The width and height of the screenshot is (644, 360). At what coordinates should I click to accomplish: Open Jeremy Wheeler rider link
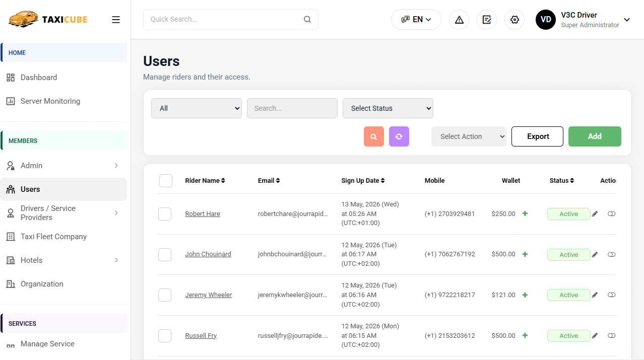[x=209, y=295]
